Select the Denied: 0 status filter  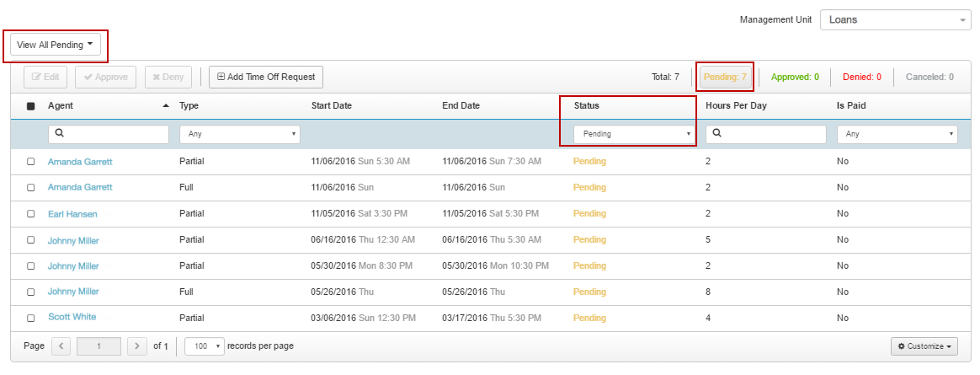click(862, 77)
